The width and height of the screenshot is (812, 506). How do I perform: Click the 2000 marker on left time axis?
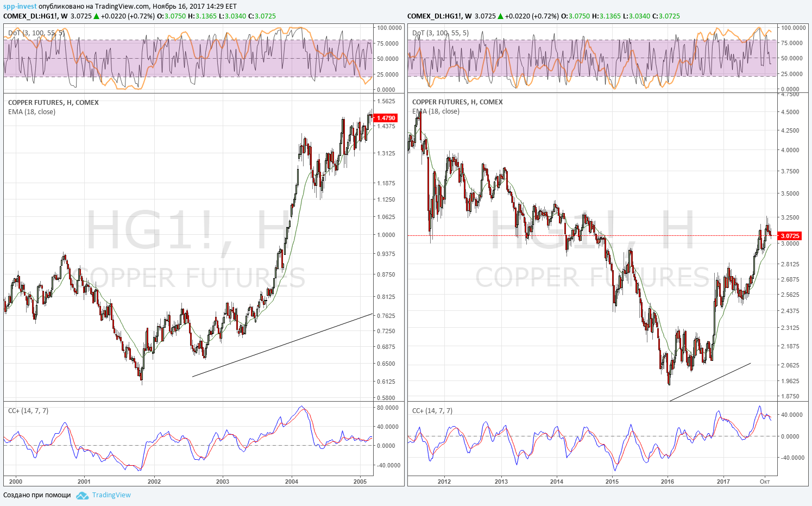(16, 482)
